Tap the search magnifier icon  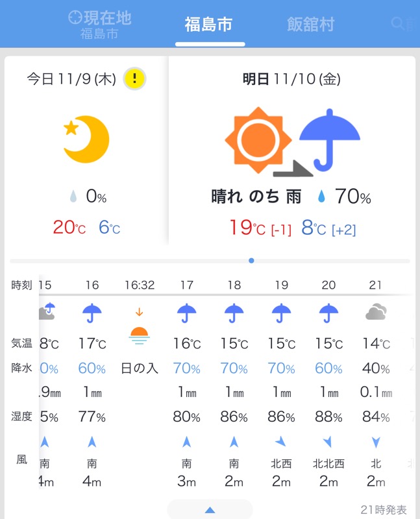pos(397,24)
